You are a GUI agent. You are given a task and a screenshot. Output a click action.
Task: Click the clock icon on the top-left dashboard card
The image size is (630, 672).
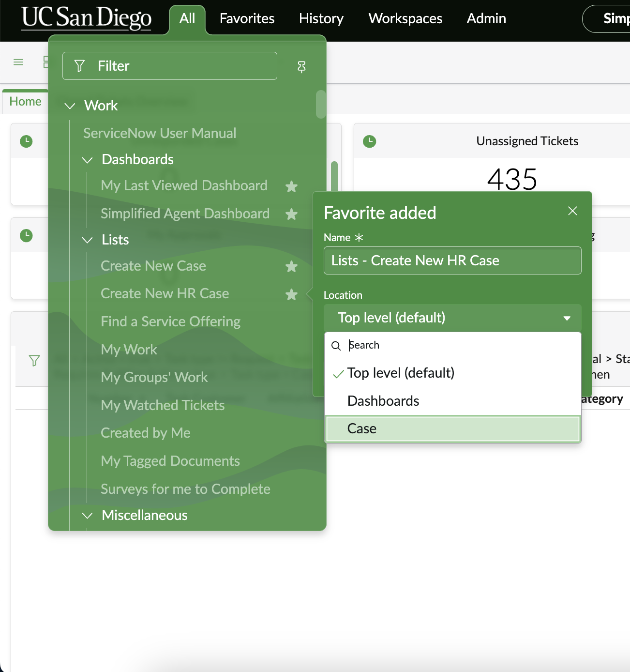tap(26, 141)
